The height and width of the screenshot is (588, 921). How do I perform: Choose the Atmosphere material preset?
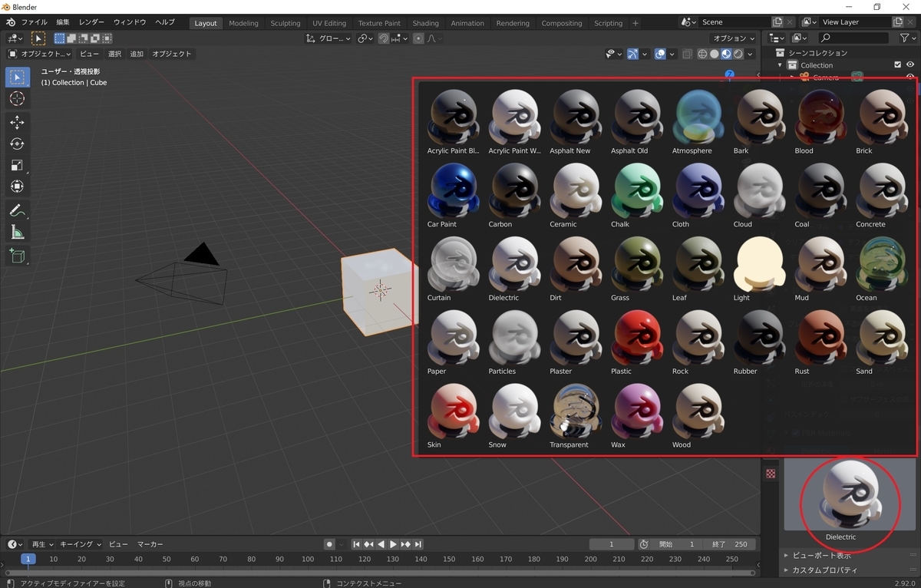(x=698, y=122)
